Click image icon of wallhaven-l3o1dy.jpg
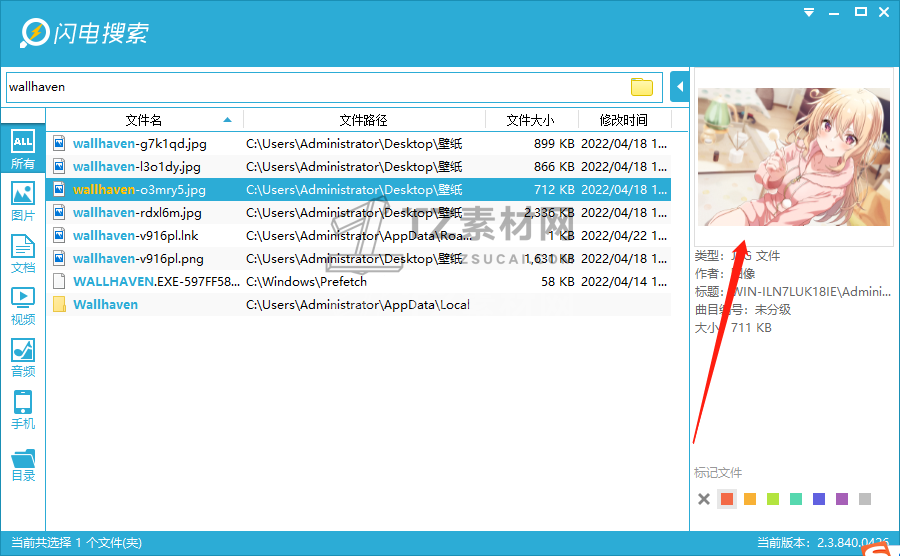 pyautogui.click(x=59, y=166)
